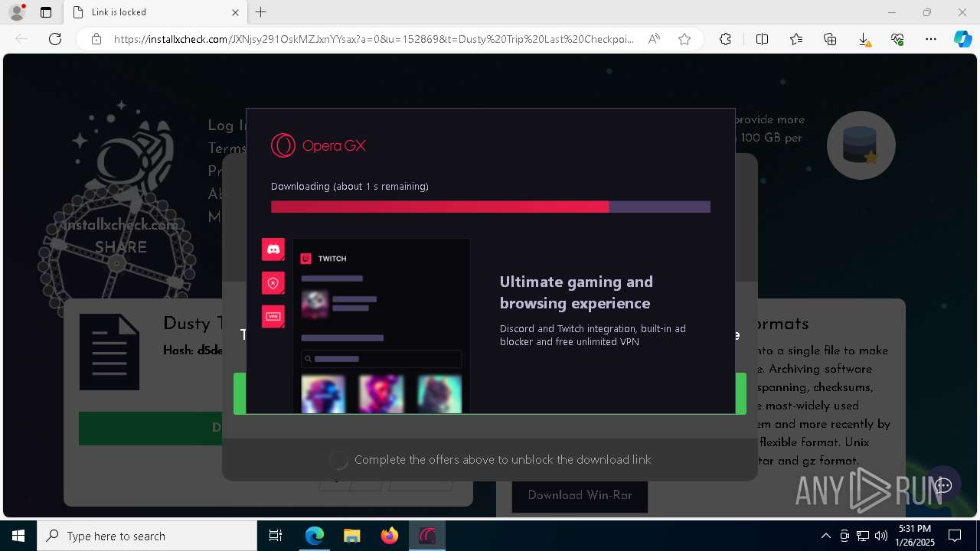Open the Copilot icon in toolbar
The image size is (980, 551).
pyautogui.click(x=962, y=39)
